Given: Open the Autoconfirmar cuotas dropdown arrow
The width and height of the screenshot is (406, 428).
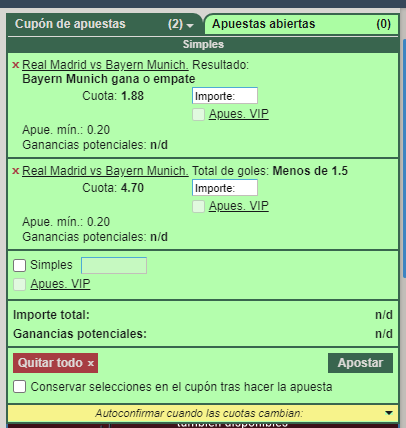Looking at the screenshot, I should [x=389, y=413].
